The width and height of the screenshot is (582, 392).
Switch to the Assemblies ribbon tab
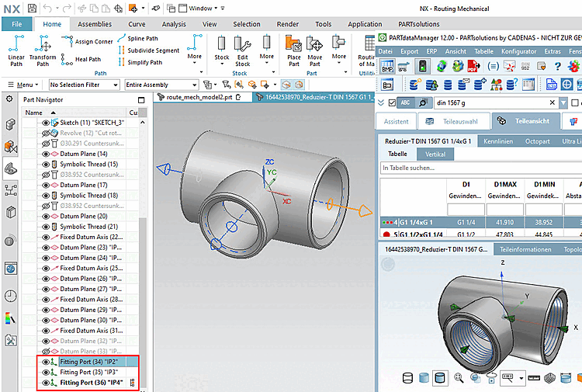click(x=94, y=24)
